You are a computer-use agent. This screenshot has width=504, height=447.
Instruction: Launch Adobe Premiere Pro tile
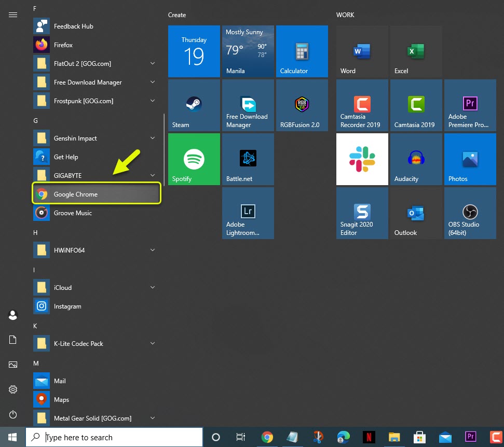[x=470, y=105]
